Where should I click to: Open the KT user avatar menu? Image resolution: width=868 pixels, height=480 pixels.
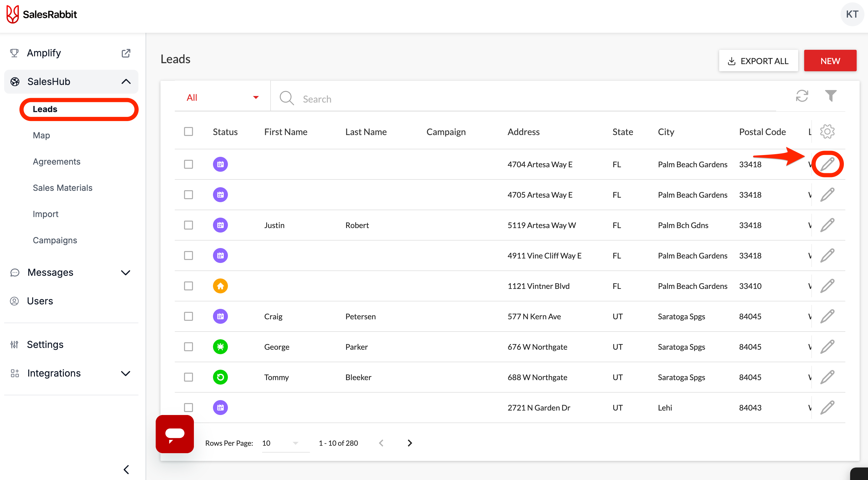click(852, 14)
